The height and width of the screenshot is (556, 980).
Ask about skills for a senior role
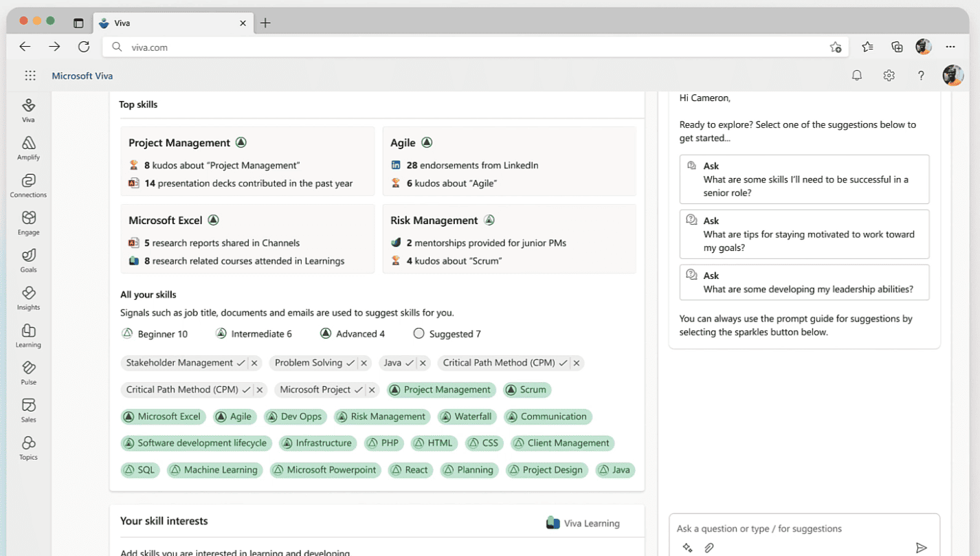click(804, 179)
